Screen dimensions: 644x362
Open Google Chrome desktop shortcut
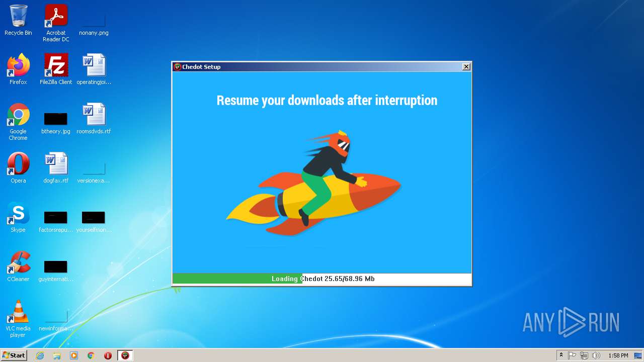18,122
